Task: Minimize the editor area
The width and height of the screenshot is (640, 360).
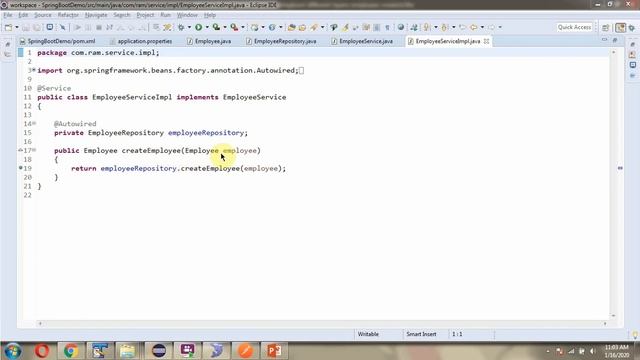Action: (x=604, y=40)
